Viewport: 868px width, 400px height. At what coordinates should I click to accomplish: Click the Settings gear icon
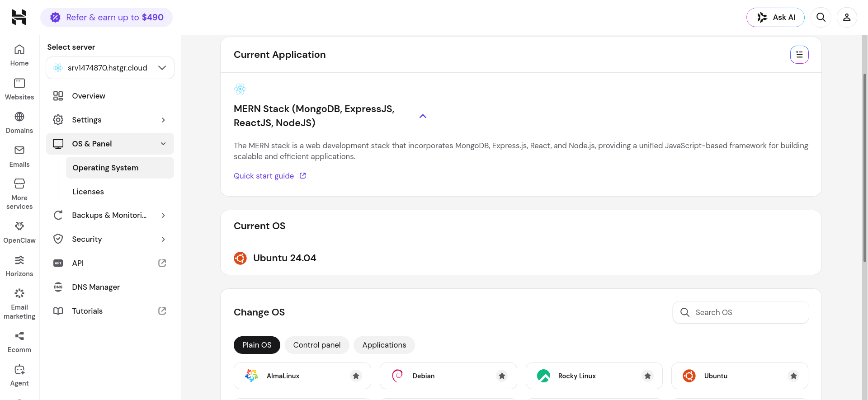[x=58, y=120]
